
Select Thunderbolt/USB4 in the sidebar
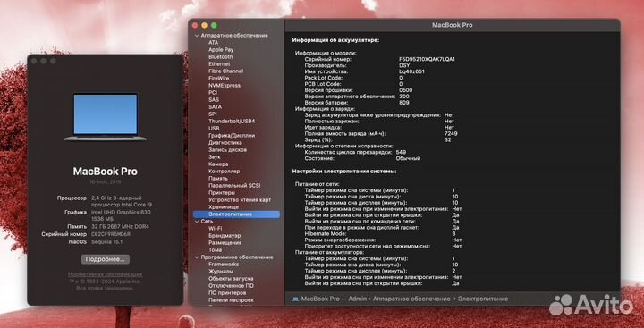[x=232, y=122]
